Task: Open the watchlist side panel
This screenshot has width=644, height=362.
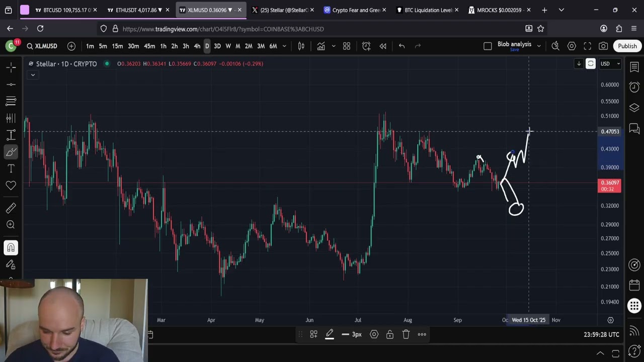Action: coord(634,67)
